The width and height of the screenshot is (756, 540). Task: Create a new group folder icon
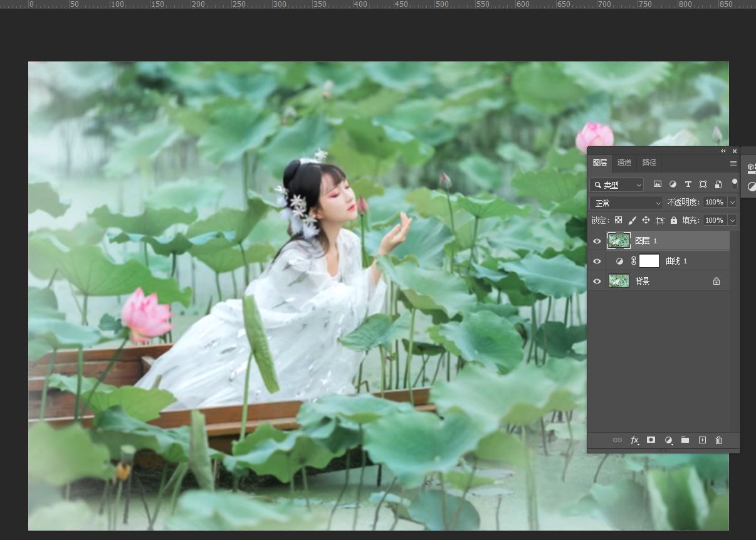(x=685, y=440)
